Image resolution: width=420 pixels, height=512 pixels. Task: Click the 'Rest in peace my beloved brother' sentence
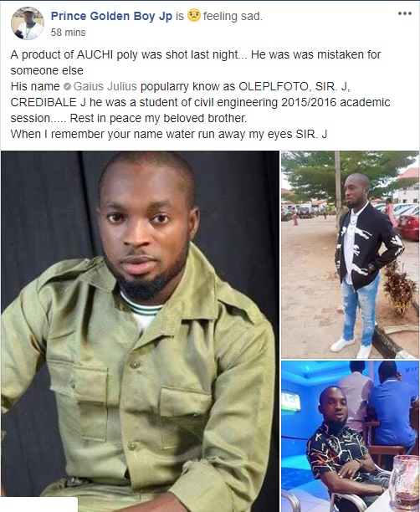(158, 118)
